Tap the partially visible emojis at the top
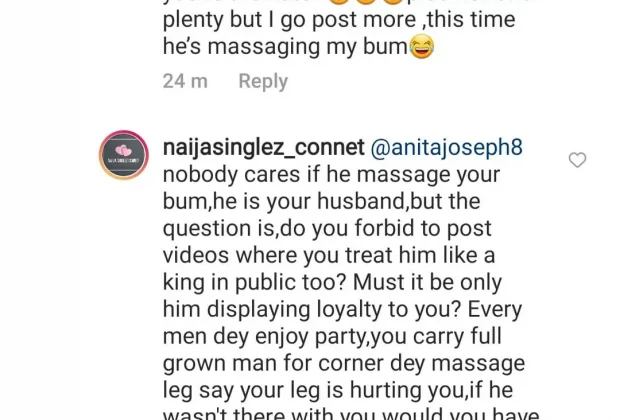 pos(366,2)
